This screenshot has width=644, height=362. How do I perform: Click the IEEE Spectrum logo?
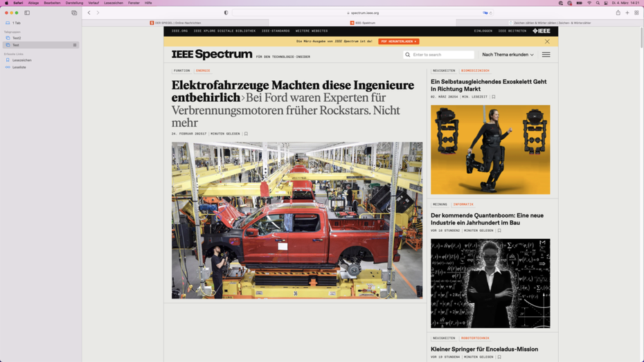(212, 54)
